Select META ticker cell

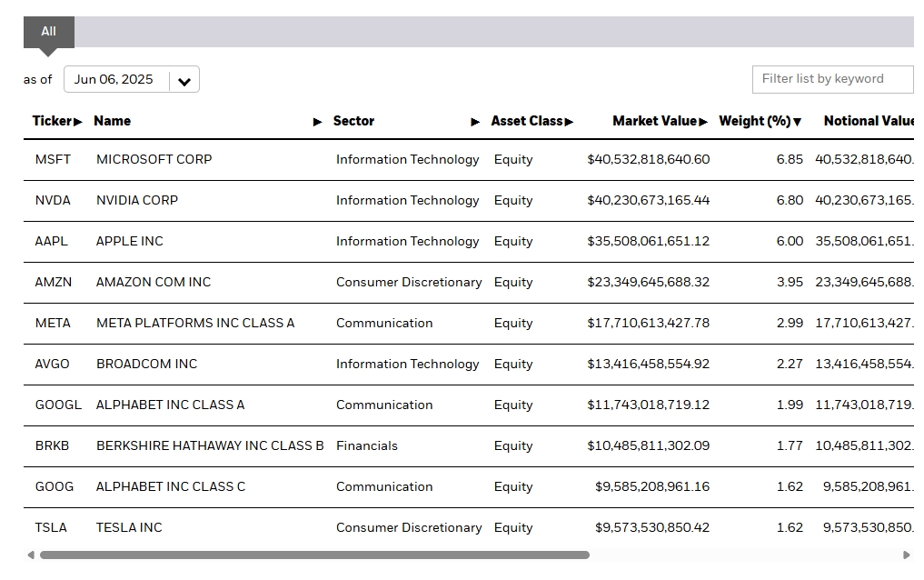pyautogui.click(x=53, y=323)
